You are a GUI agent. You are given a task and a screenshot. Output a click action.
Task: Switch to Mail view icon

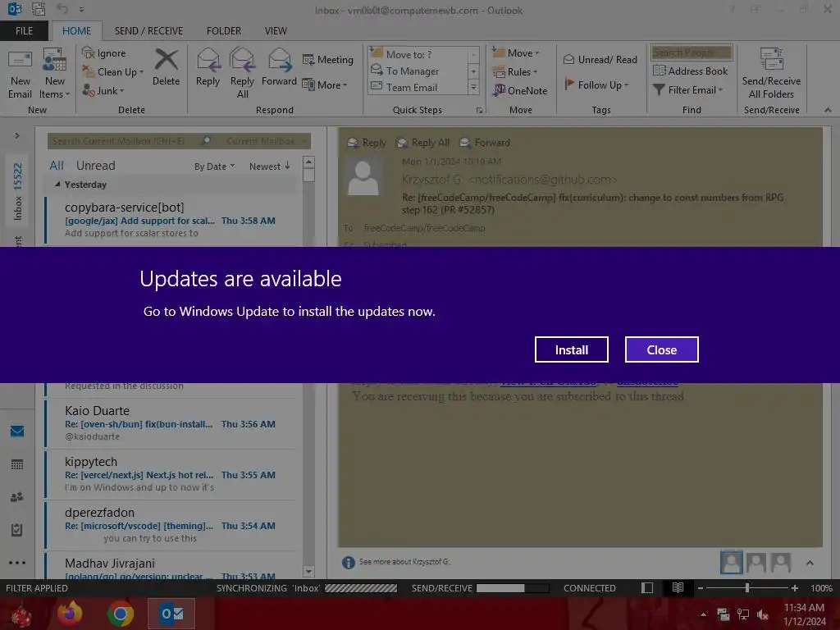click(x=17, y=431)
